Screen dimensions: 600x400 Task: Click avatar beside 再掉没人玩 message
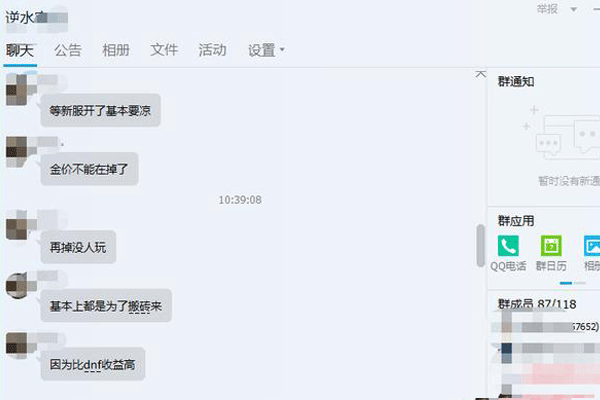pos(16,225)
